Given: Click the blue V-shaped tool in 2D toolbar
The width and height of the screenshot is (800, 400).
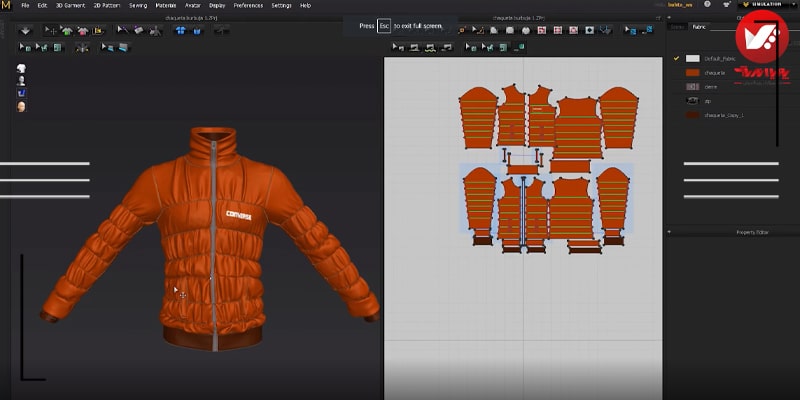Looking at the screenshot, I should point(606,30).
